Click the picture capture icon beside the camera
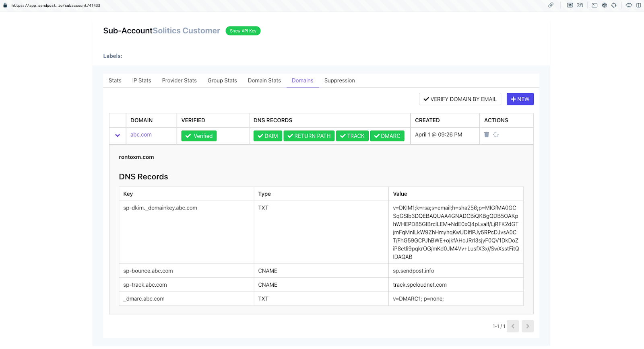The image size is (644, 349). pyautogui.click(x=570, y=5)
